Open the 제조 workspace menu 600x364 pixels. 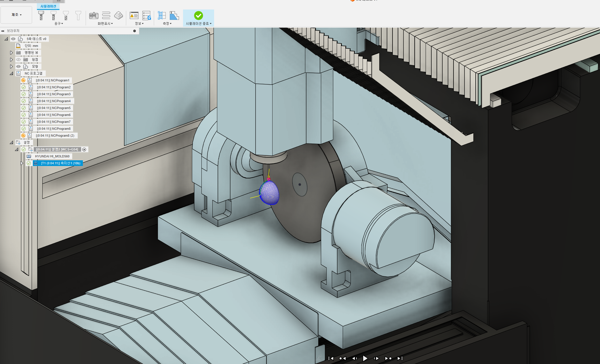click(x=16, y=15)
